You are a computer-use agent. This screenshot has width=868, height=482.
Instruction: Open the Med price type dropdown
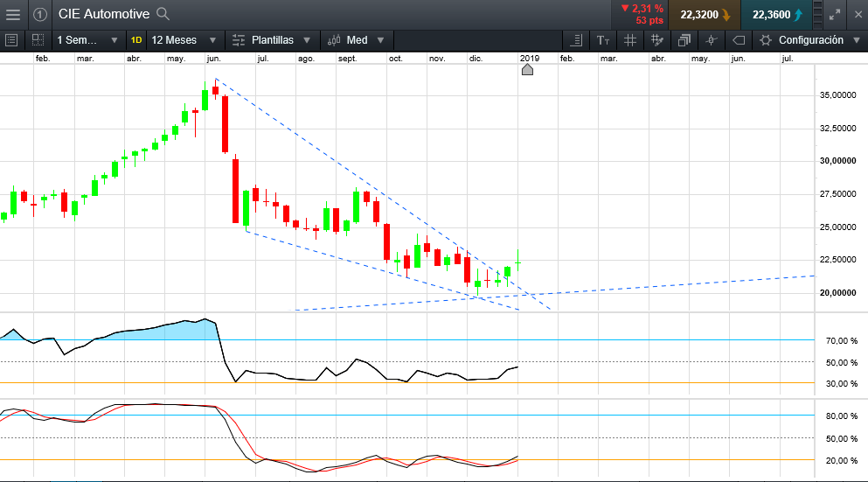[356, 40]
